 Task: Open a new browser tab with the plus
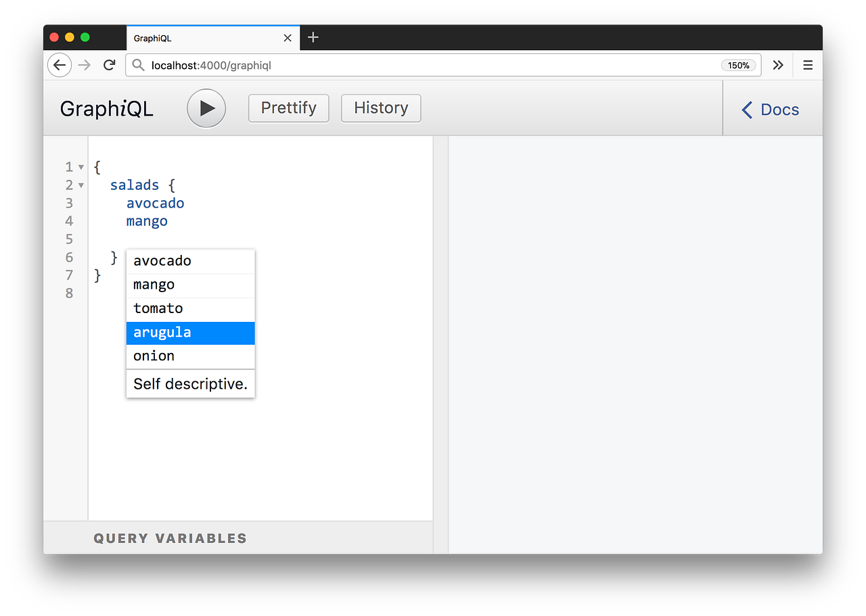tap(313, 37)
